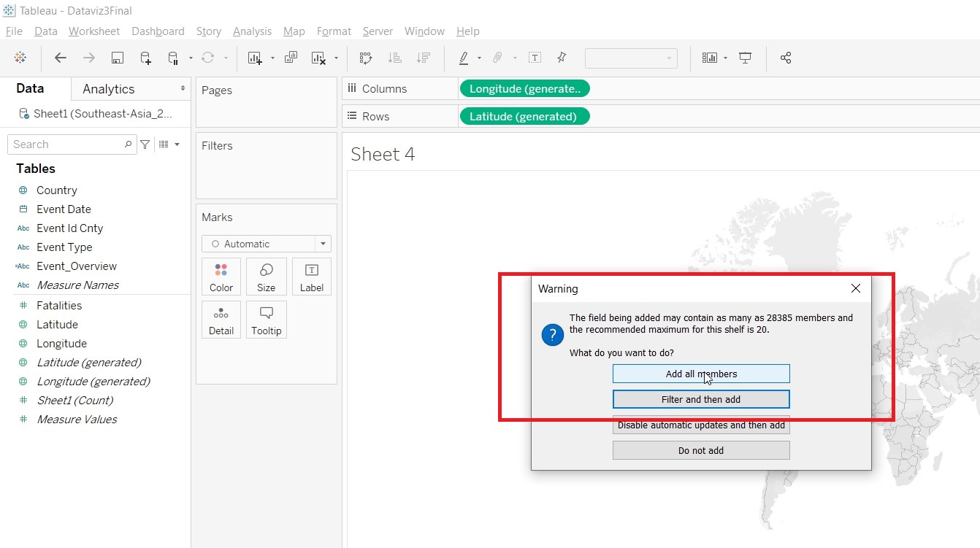
Task: Click the New Data Source icon
Action: click(145, 58)
